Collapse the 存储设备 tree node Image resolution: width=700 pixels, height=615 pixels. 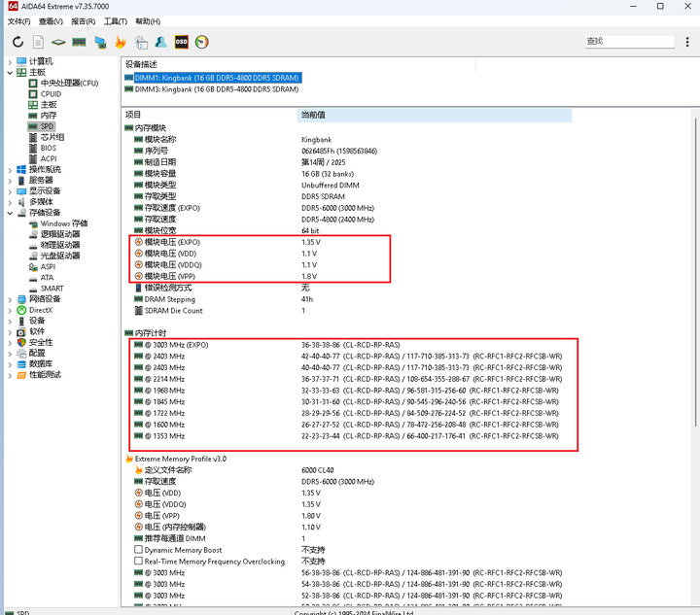(x=10, y=213)
